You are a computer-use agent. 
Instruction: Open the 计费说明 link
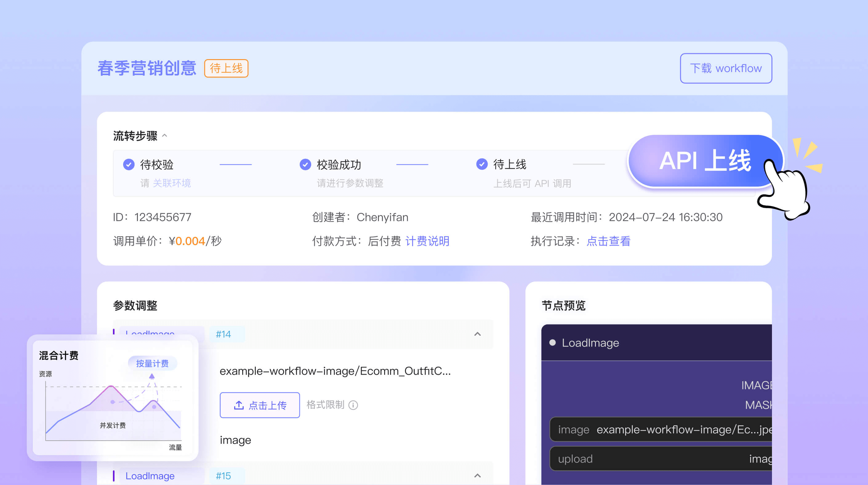427,241
